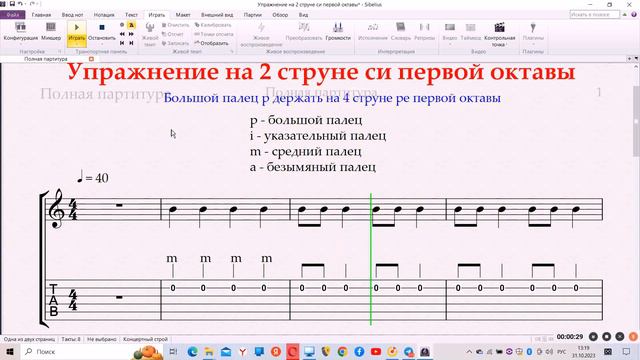Click the stop button of screen recorder overlay
640x360 pixels.
(607, 336)
